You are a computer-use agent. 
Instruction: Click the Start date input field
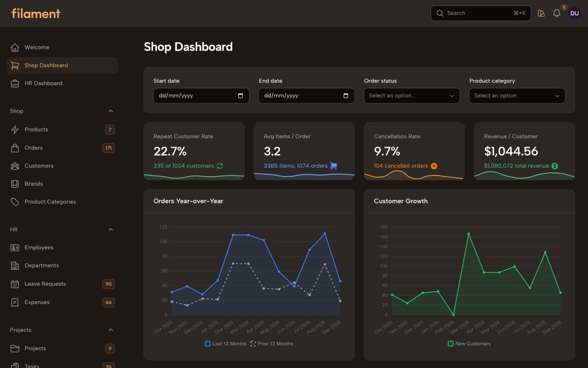201,96
